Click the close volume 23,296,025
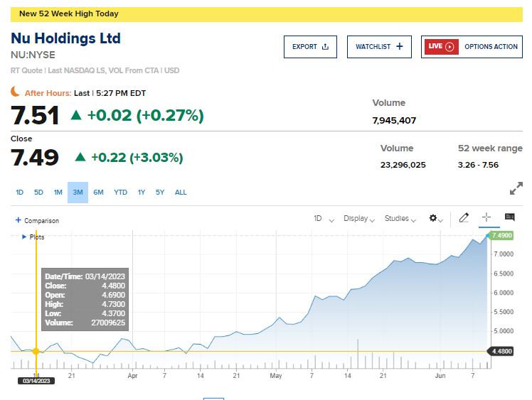Screen dimensions: 532x400 click(403, 165)
